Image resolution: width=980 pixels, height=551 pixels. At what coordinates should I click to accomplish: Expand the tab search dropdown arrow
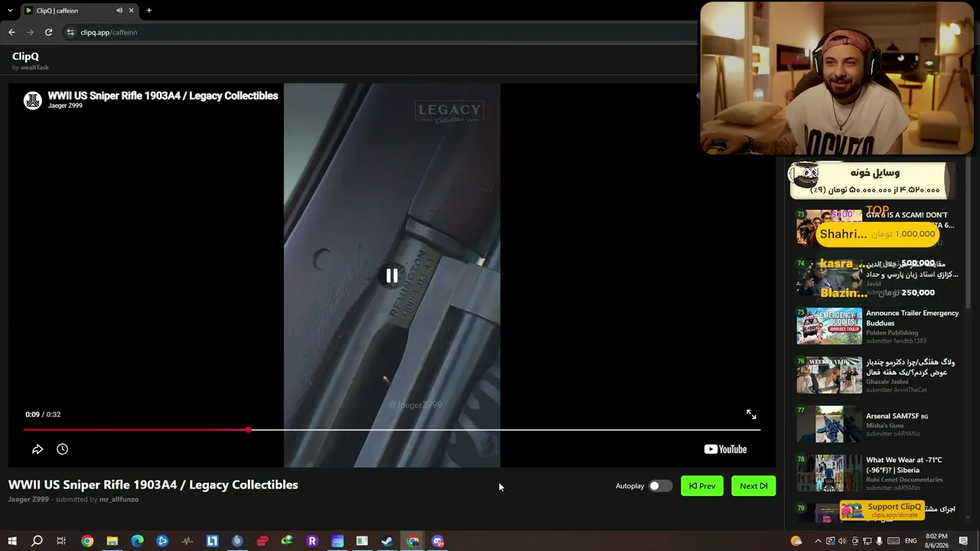[x=10, y=11]
